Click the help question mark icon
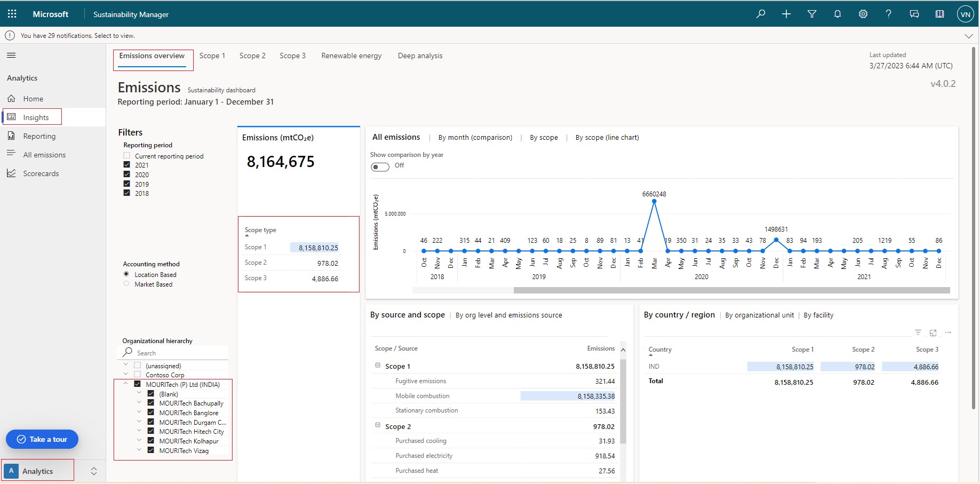The image size is (980, 484). [x=888, y=14]
